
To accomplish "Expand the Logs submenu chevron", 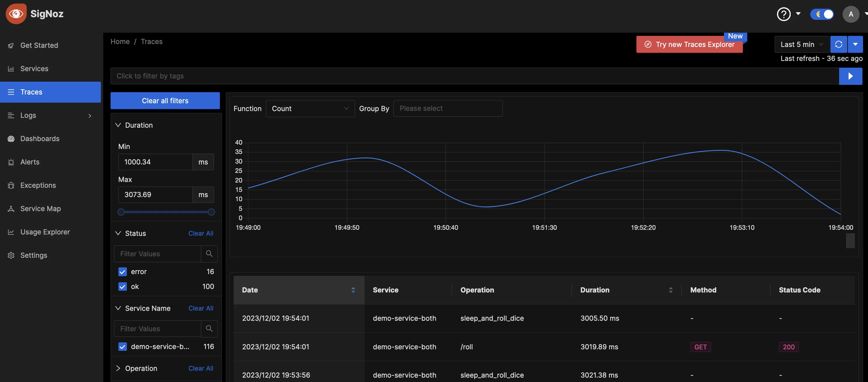I will (x=90, y=115).
